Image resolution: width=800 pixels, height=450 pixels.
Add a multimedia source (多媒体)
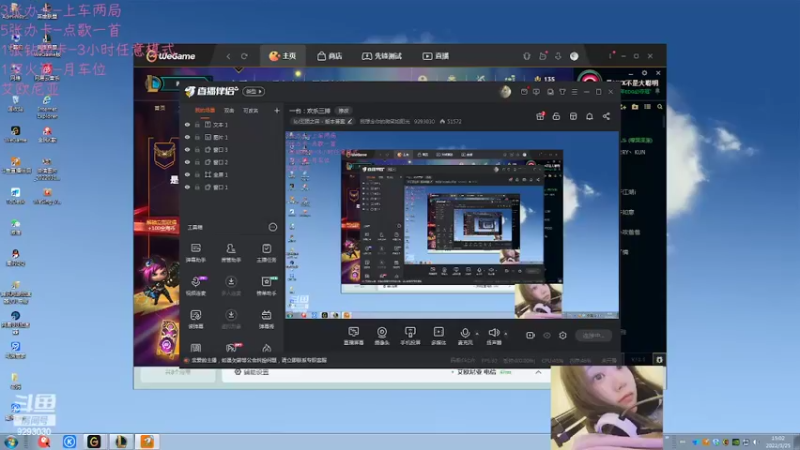coord(438,336)
